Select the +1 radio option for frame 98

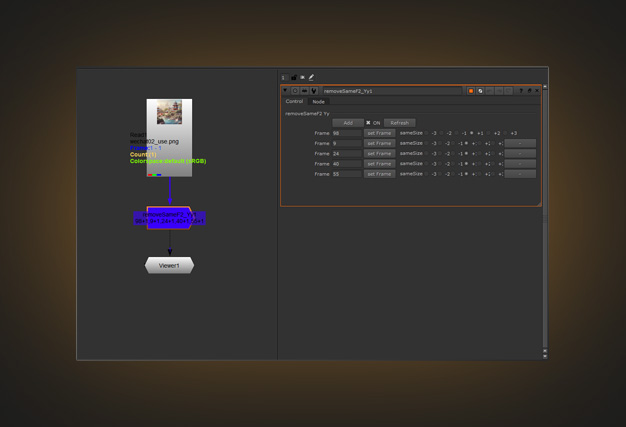pos(473,133)
